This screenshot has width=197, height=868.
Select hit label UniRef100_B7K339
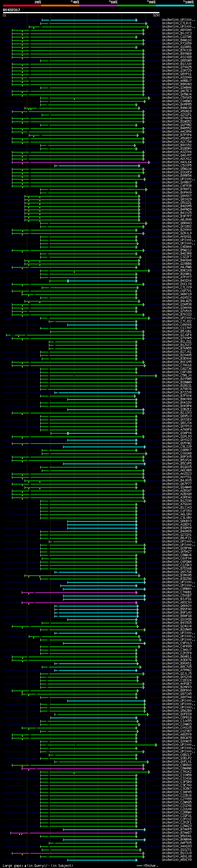(x=177, y=50)
